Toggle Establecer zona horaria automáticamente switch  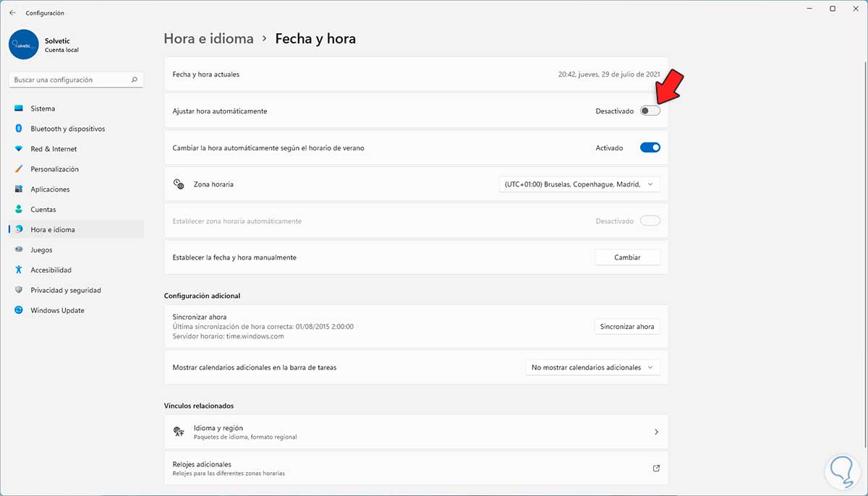(650, 221)
